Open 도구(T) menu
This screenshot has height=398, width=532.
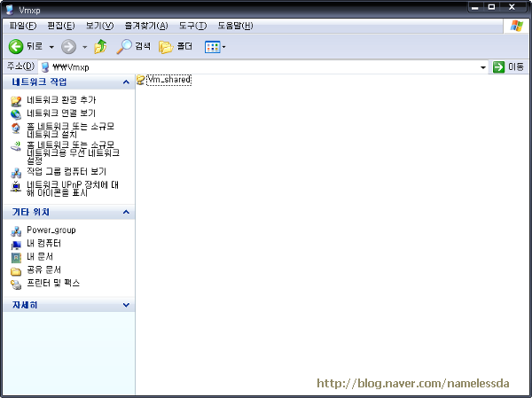tap(192, 26)
